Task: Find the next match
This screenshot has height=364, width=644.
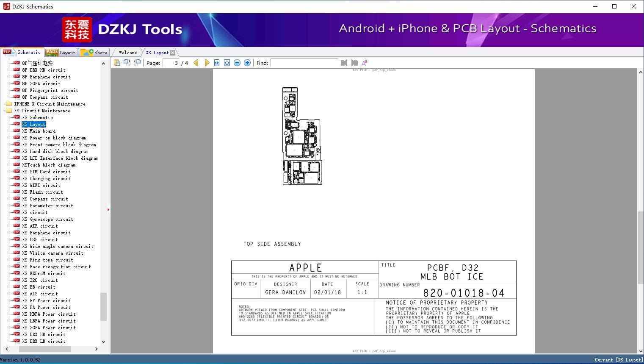Action: 354,63
